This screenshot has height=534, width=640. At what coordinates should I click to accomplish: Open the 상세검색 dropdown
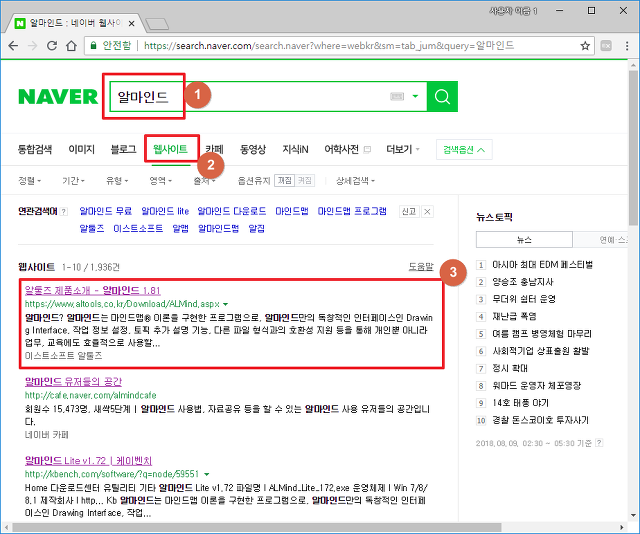(355, 180)
